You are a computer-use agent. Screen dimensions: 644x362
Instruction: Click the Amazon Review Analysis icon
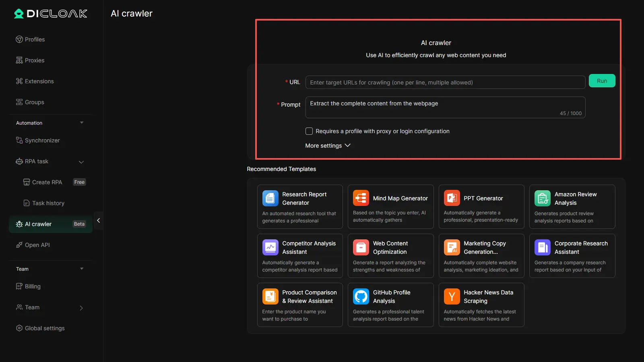coord(542,198)
